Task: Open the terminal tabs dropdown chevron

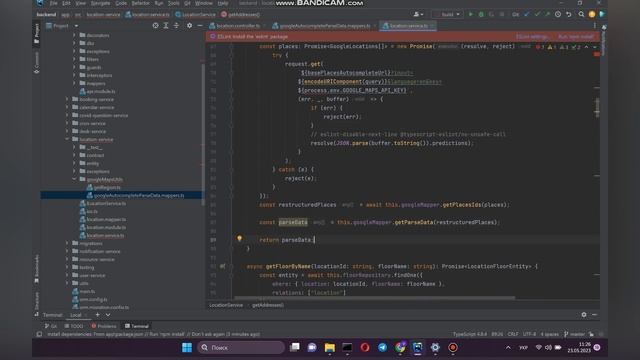Action: (108, 315)
